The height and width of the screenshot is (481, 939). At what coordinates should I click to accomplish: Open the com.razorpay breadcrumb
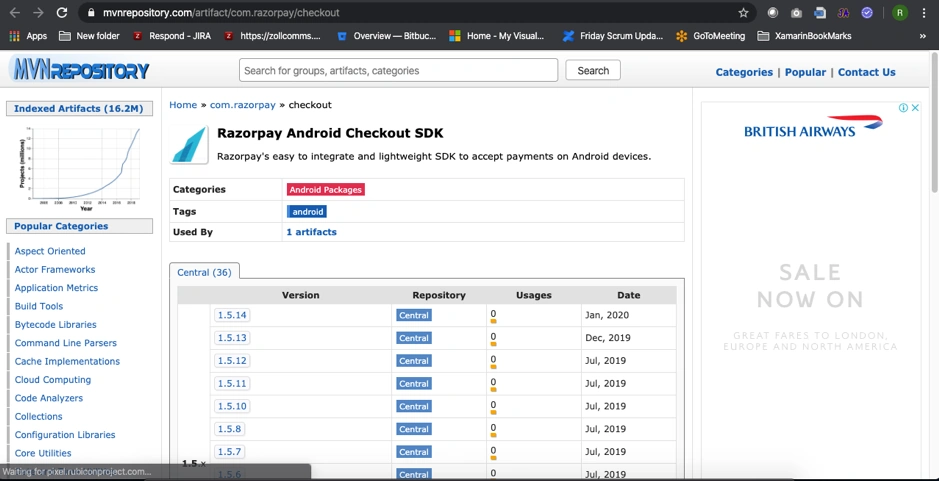(243, 105)
